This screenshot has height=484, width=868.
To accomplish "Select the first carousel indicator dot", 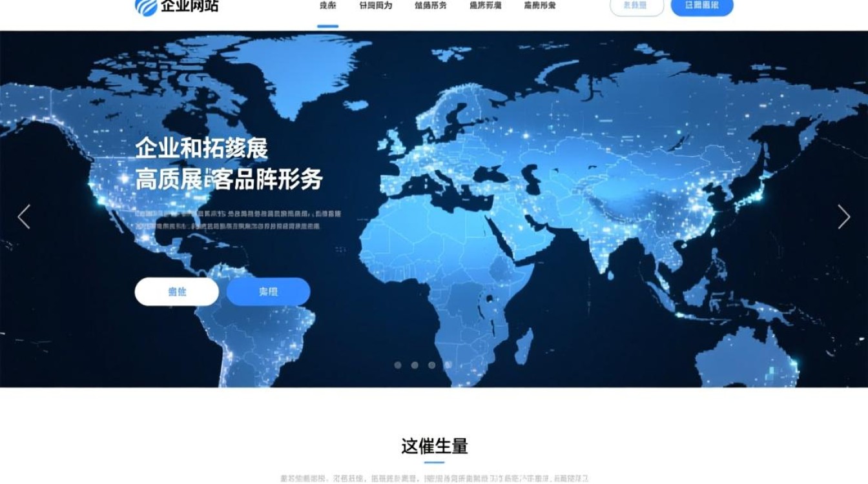I will (x=398, y=365).
